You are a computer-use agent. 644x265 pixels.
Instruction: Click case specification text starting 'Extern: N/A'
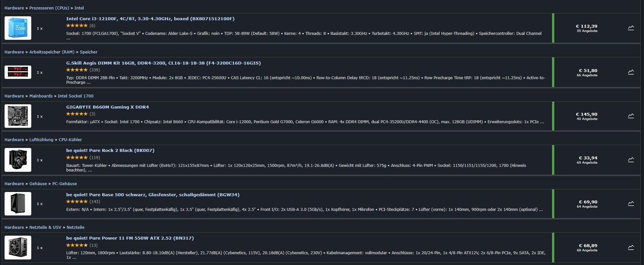click(304, 209)
